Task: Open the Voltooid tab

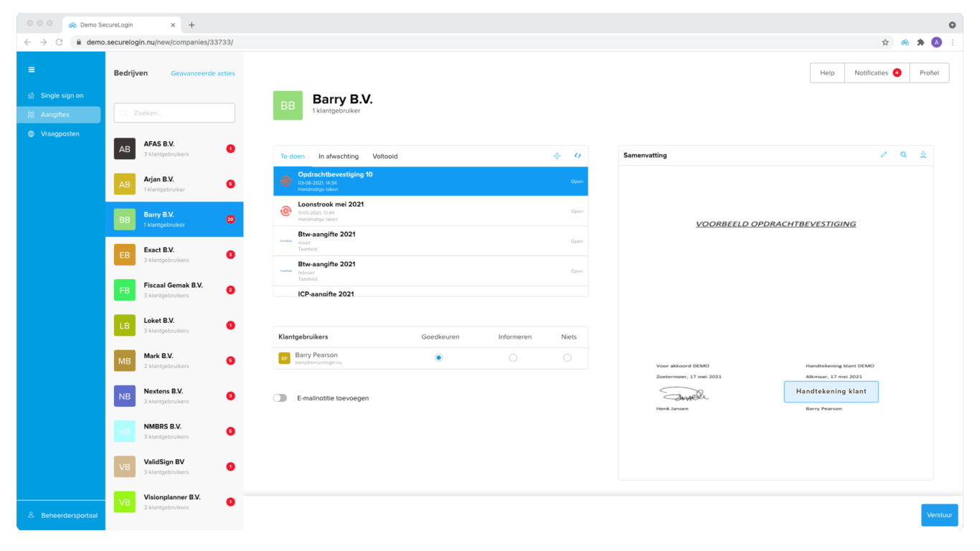Action: tap(385, 156)
